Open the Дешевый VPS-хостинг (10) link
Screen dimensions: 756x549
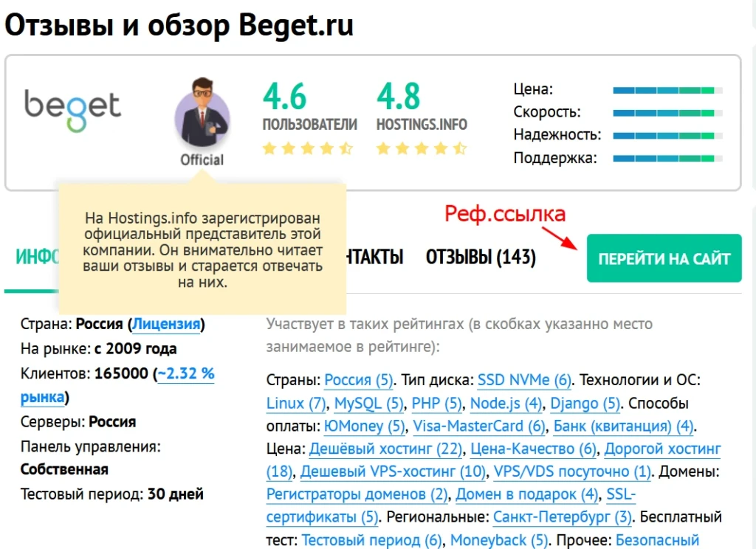[393, 472]
